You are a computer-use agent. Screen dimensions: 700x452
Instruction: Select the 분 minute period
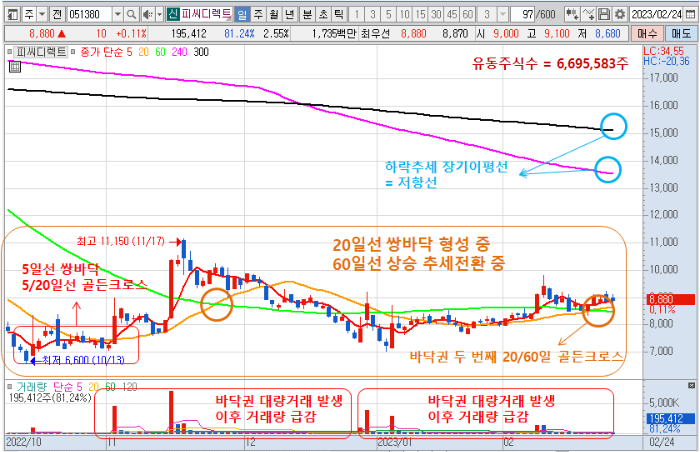307,15
